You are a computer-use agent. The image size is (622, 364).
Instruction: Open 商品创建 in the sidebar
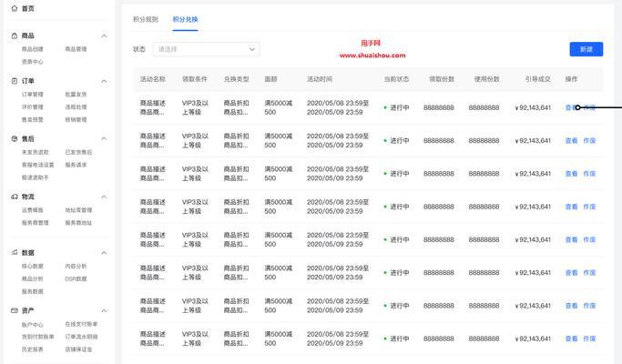coord(33,49)
